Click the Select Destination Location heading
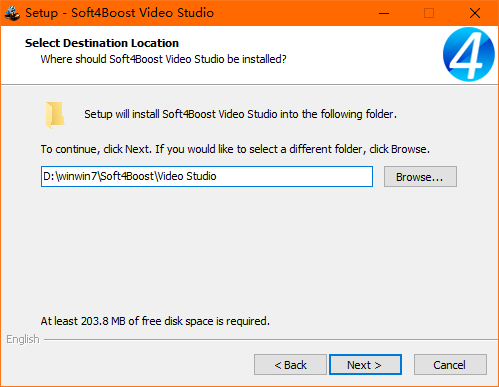The image size is (499, 387). click(102, 43)
